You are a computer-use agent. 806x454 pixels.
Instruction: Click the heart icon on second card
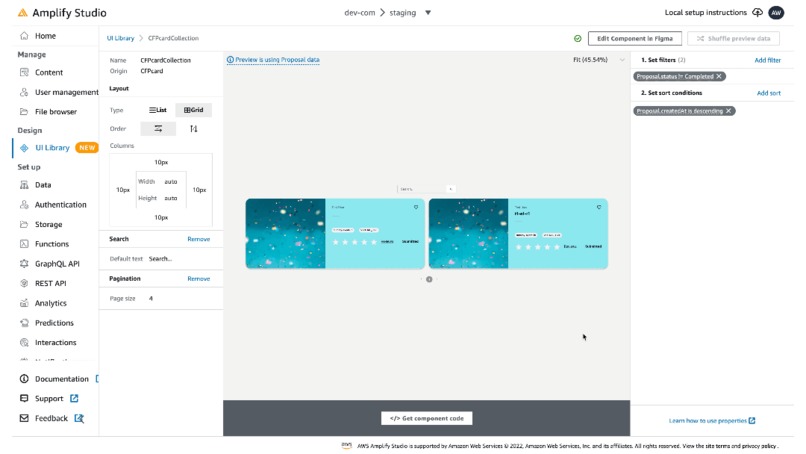(x=599, y=207)
